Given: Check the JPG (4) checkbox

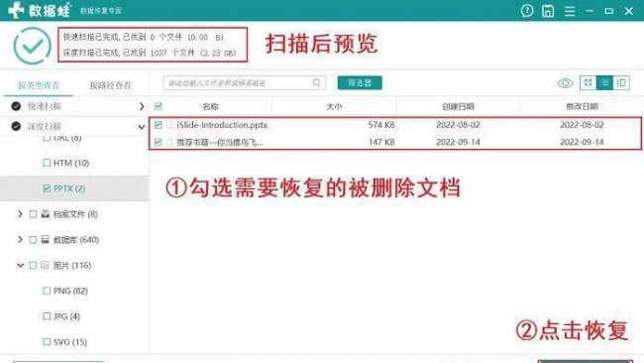Looking at the screenshot, I should 47,316.
